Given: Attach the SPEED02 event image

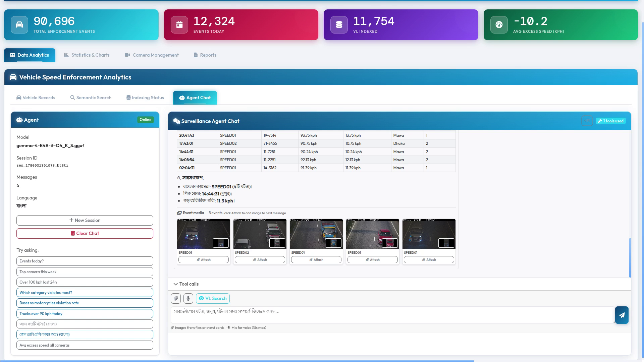Looking at the screenshot, I should pyautogui.click(x=260, y=260).
